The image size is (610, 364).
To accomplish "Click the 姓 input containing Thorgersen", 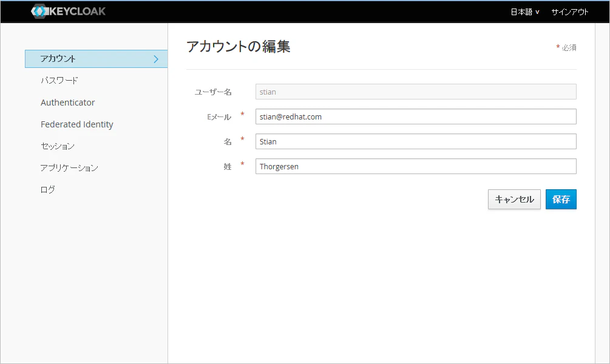I will point(416,166).
